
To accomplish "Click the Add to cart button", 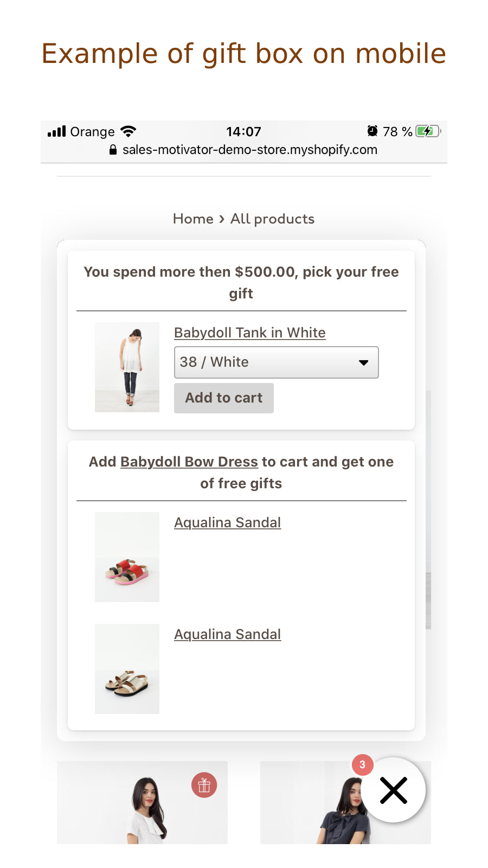I will 223,398.
